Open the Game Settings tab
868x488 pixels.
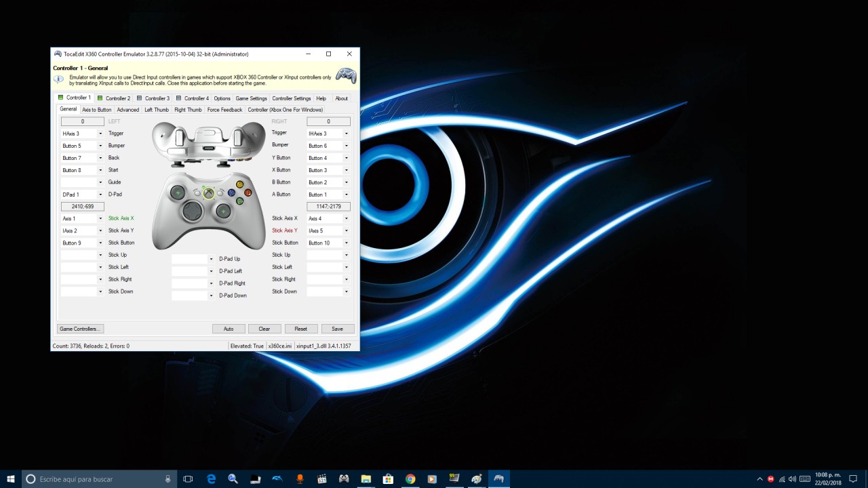pyautogui.click(x=252, y=98)
